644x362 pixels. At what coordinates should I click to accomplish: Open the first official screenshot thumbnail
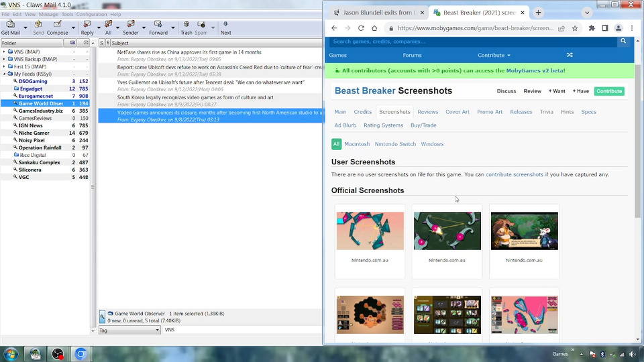click(370, 231)
